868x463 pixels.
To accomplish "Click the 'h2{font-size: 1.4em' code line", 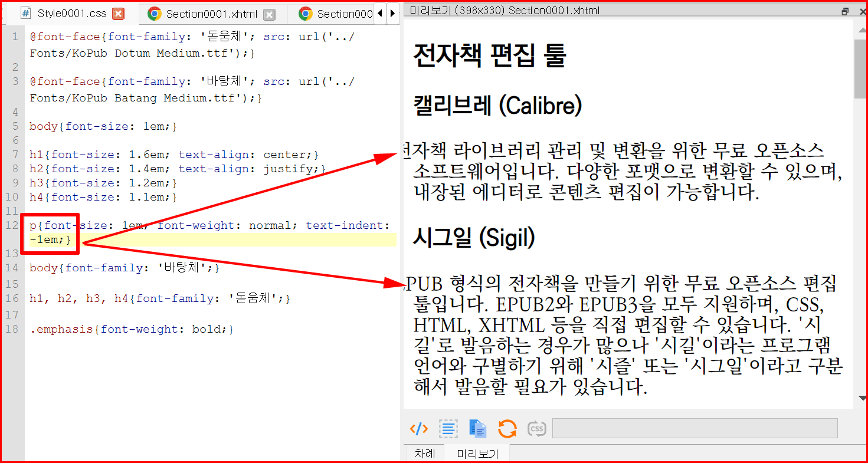I will click(x=178, y=169).
